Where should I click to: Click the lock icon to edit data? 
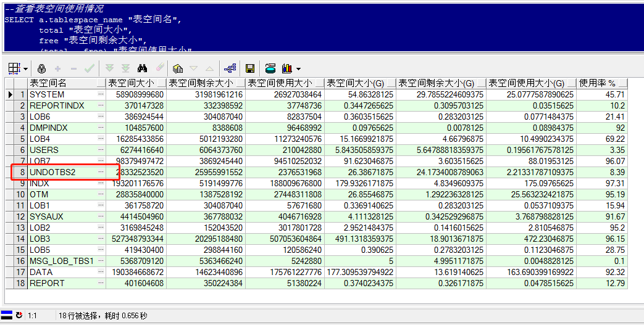click(x=42, y=68)
